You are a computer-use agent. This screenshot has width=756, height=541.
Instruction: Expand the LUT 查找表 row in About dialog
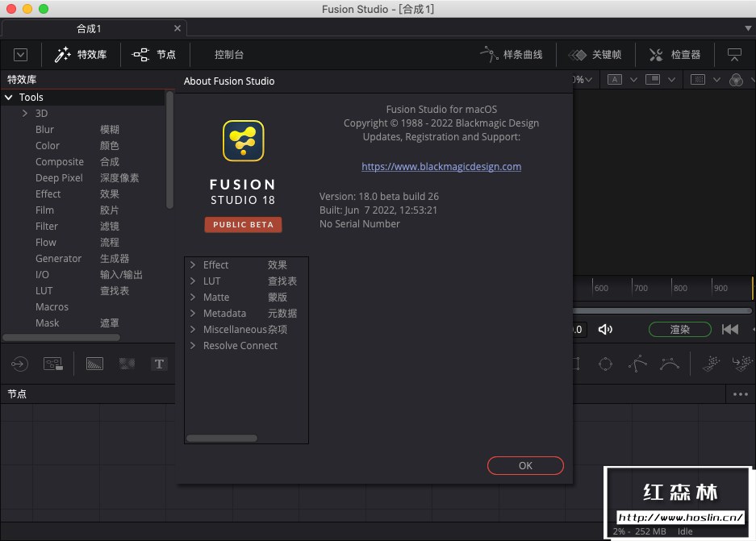[x=193, y=281]
